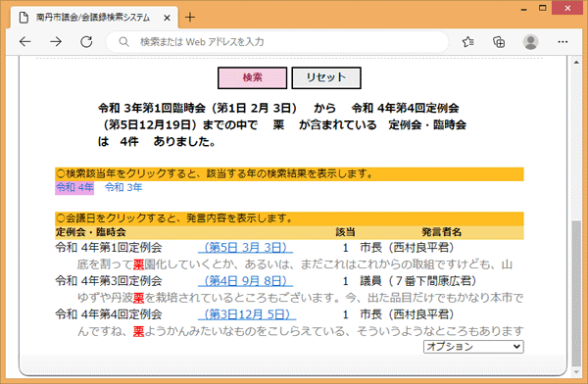The height and width of the screenshot is (384, 588).
Task: Open the browser settings ellipsis menu
Action: 563,41
